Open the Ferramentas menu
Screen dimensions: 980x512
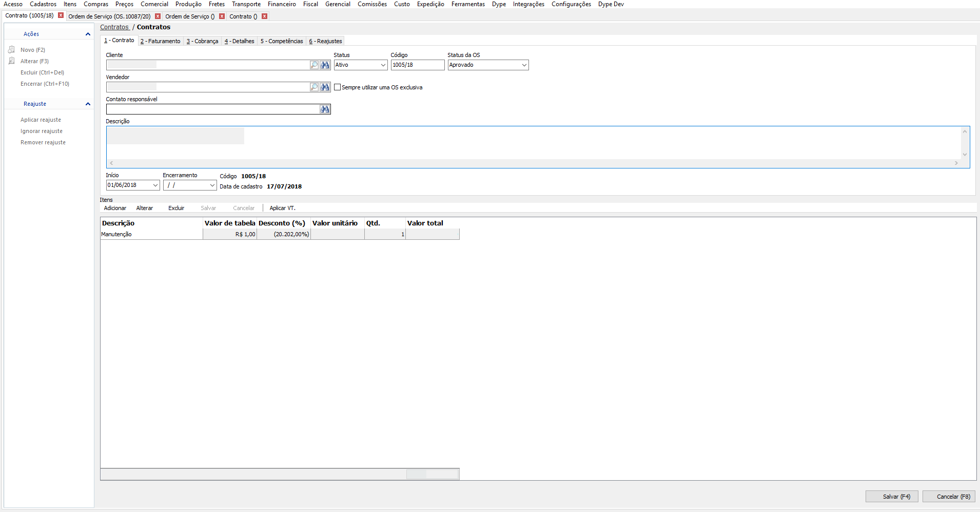(x=468, y=4)
